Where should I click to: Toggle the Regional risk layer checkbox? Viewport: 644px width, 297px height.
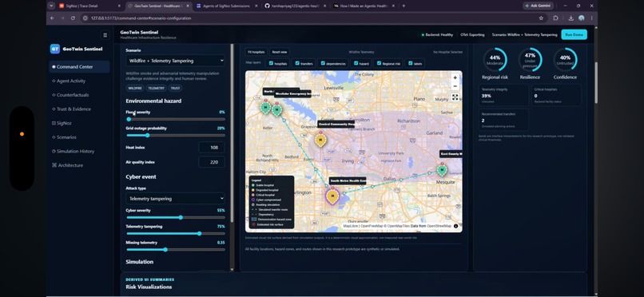point(379,64)
